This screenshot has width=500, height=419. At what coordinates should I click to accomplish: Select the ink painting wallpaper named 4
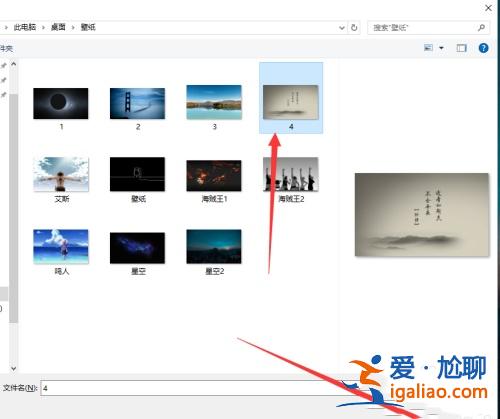(291, 102)
